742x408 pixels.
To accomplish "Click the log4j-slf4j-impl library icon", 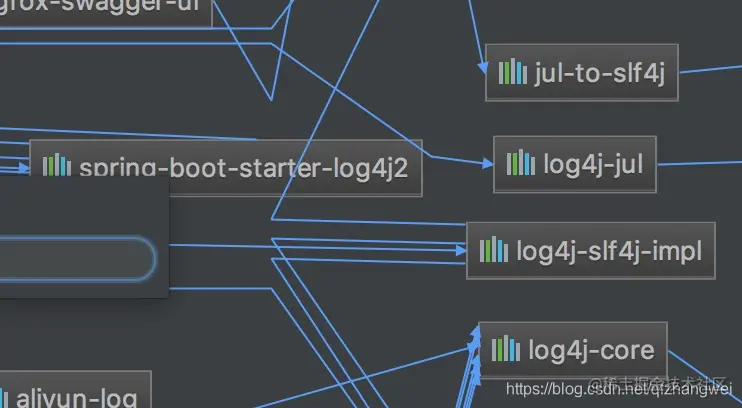I will click(x=494, y=250).
